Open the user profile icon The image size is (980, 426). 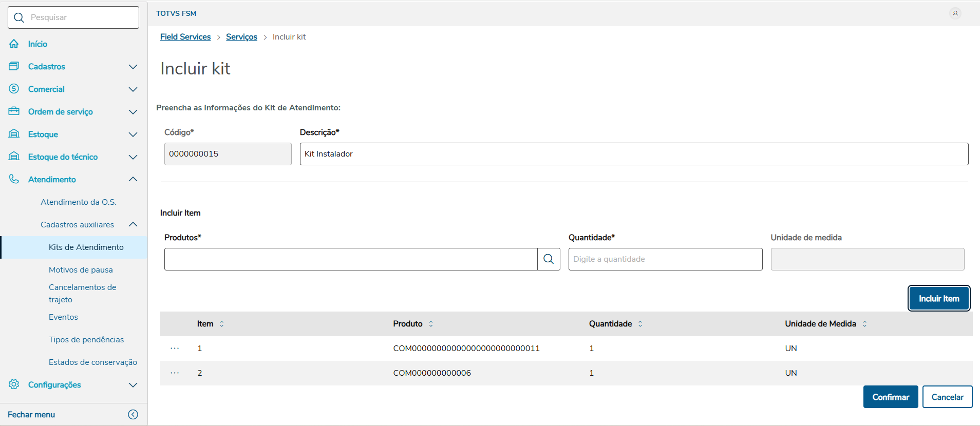tap(955, 13)
